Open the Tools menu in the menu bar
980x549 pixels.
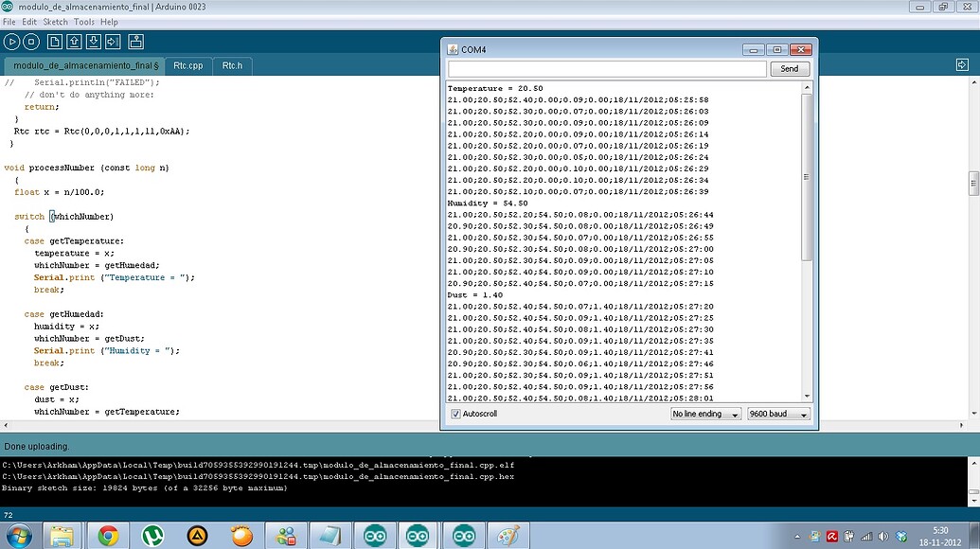[x=83, y=20]
